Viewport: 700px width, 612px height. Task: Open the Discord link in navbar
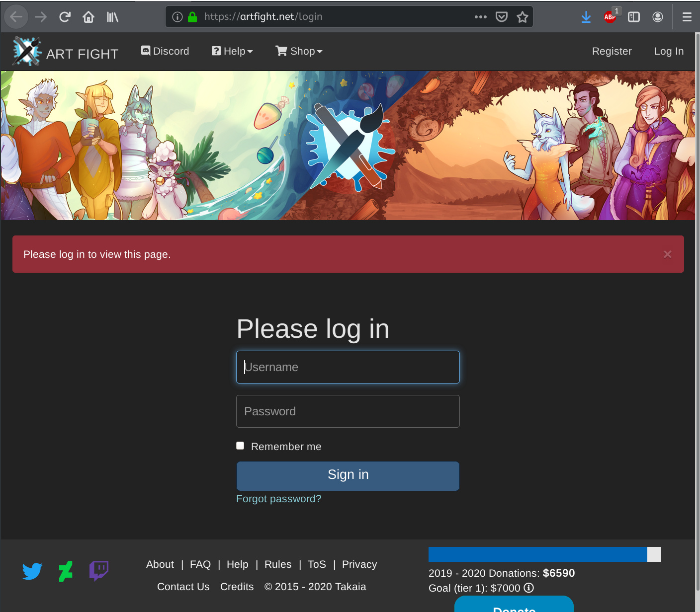(x=165, y=51)
